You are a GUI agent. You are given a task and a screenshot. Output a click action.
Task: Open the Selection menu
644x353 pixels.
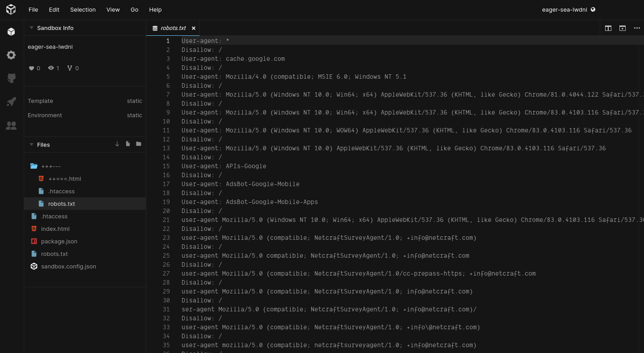pyautogui.click(x=83, y=9)
